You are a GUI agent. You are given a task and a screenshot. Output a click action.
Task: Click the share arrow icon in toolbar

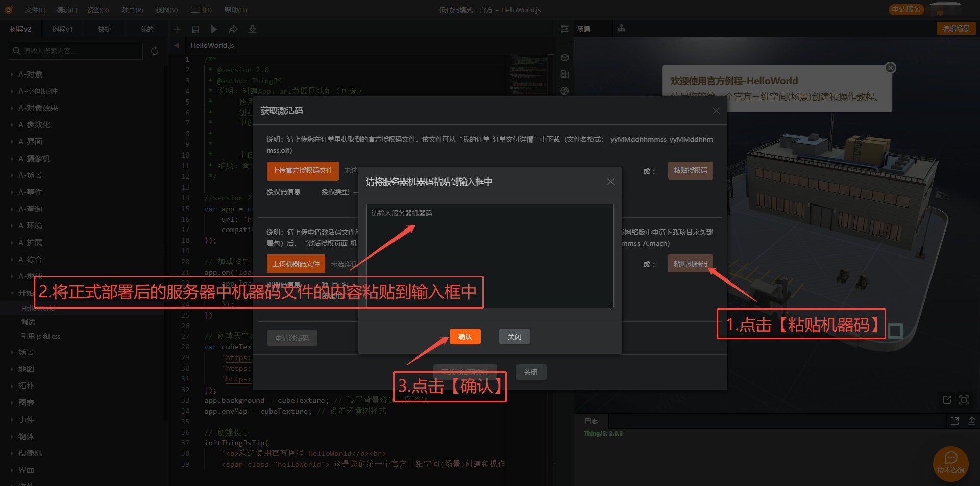[233, 30]
